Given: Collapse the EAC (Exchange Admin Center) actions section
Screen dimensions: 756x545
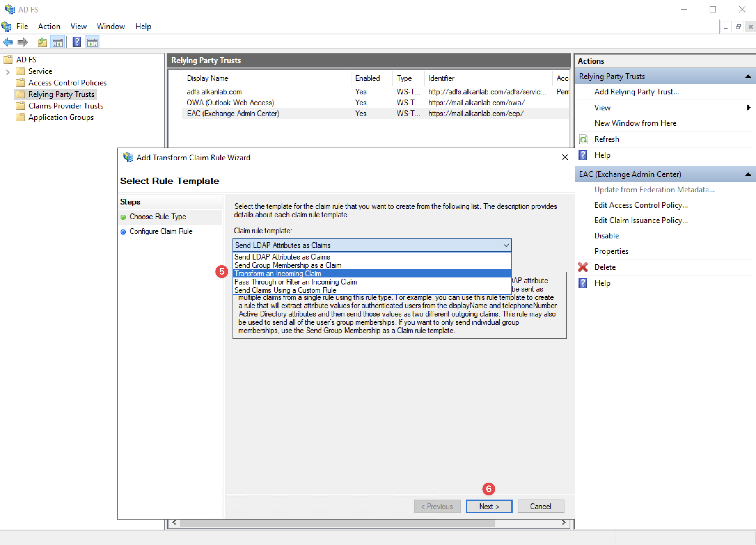Looking at the screenshot, I should pyautogui.click(x=748, y=174).
